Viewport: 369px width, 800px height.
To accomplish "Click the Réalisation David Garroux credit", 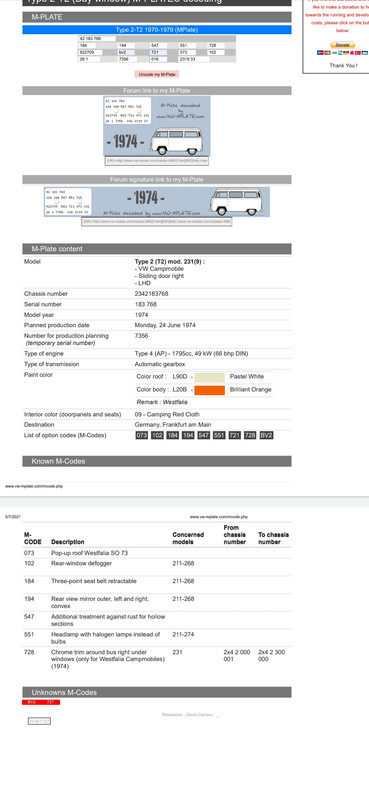I will (187, 715).
